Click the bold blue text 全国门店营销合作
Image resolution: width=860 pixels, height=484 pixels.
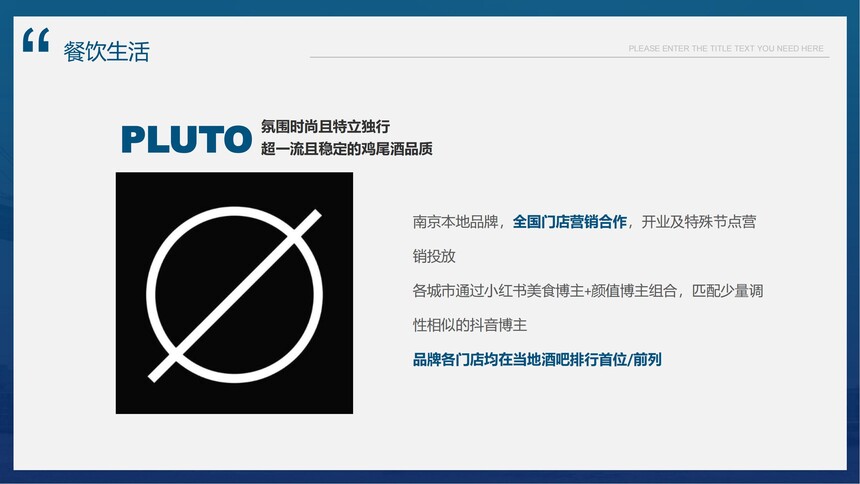569,222
